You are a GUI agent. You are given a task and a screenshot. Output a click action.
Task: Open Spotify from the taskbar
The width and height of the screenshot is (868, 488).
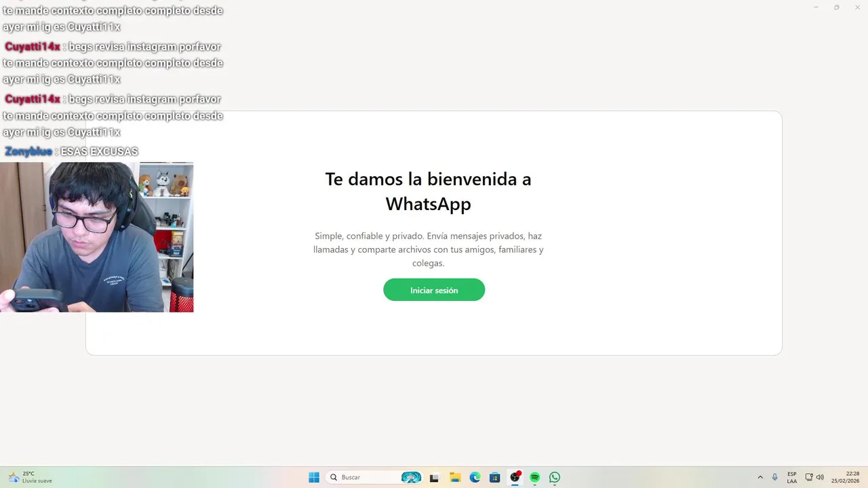(x=535, y=477)
